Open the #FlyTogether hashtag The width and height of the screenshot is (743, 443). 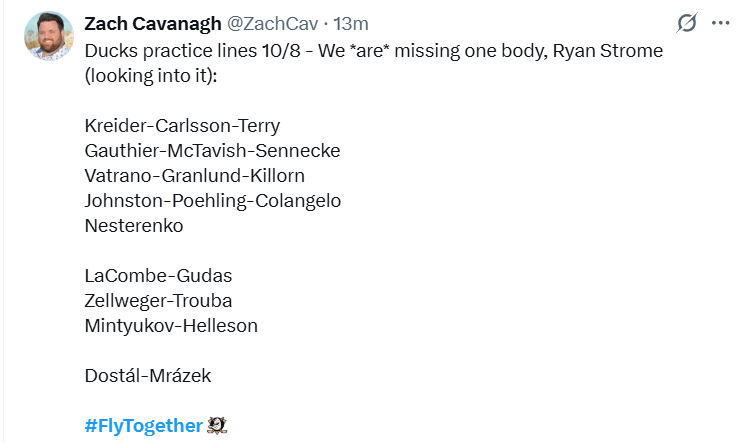click(143, 425)
